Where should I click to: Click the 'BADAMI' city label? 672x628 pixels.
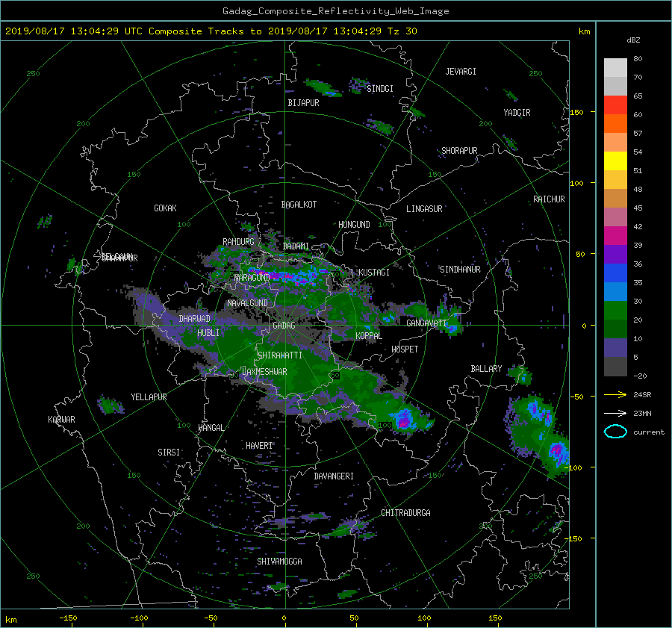click(x=296, y=246)
